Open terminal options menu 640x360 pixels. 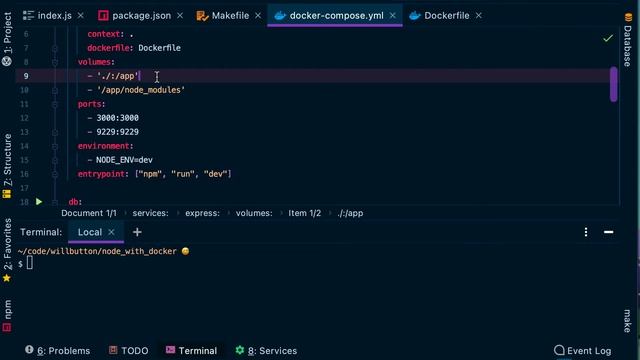coord(586,232)
